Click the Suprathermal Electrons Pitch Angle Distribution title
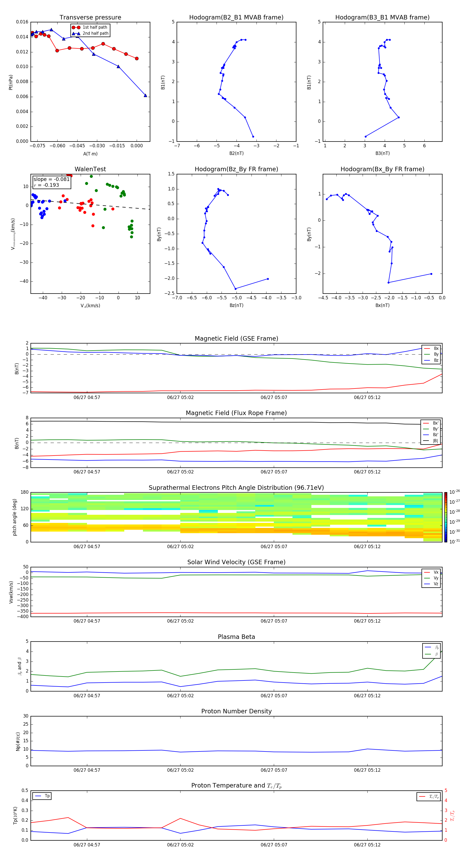The width and height of the screenshot is (473, 868). point(236,488)
